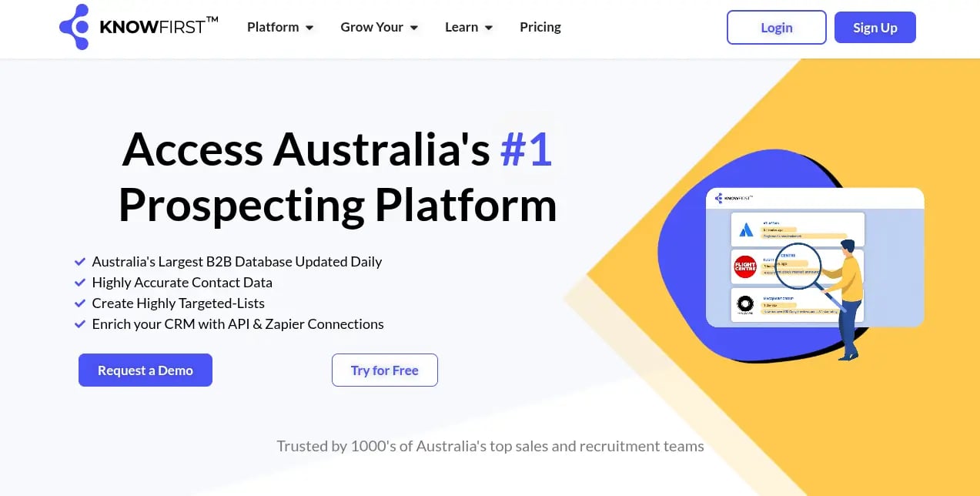Image resolution: width=980 pixels, height=496 pixels.
Task: Click the Try for Free button
Action: pyautogui.click(x=385, y=370)
